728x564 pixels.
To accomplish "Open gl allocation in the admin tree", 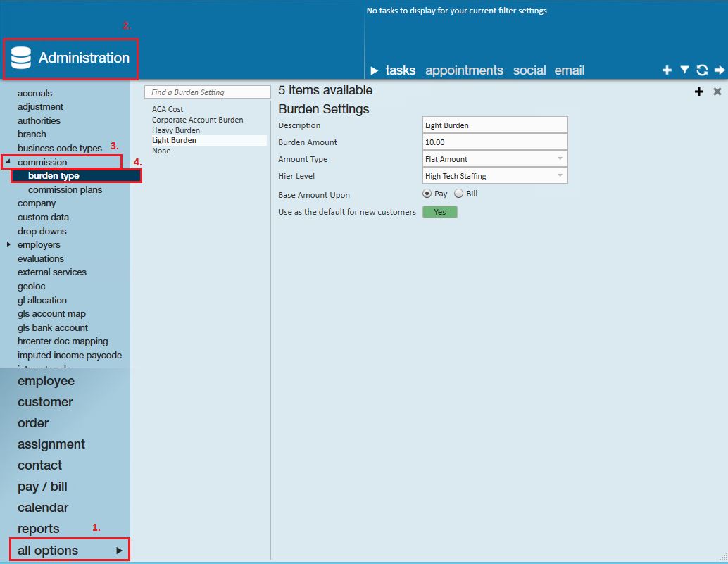I will [42, 301].
